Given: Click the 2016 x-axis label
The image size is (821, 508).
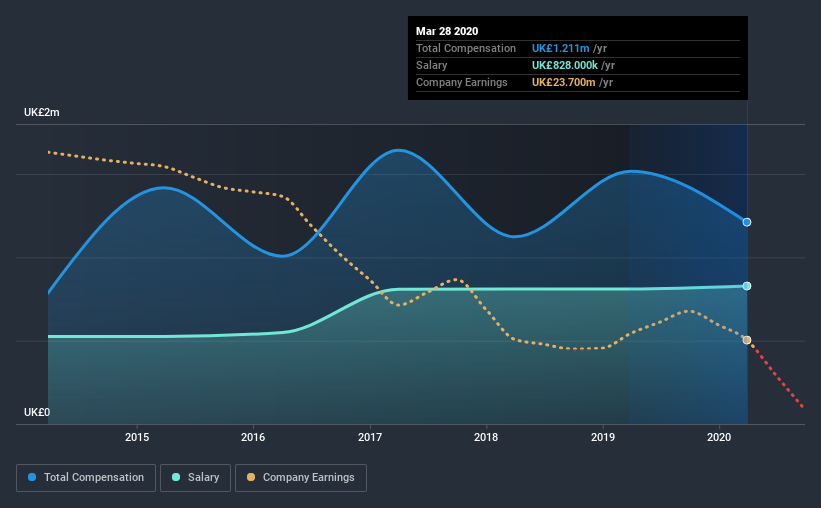Looking at the screenshot, I should pos(253,437).
